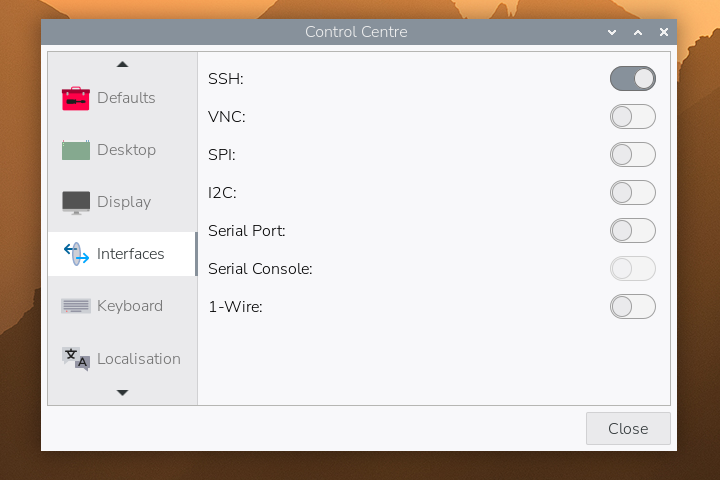Click the Interfaces arrows icon
This screenshot has width=720, height=480.
coord(76,254)
